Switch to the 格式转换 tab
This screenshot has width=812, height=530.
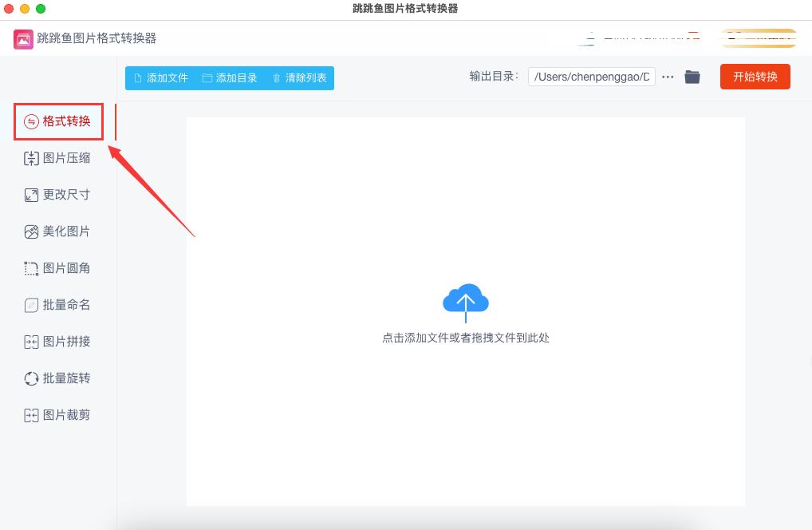pyautogui.click(x=58, y=121)
